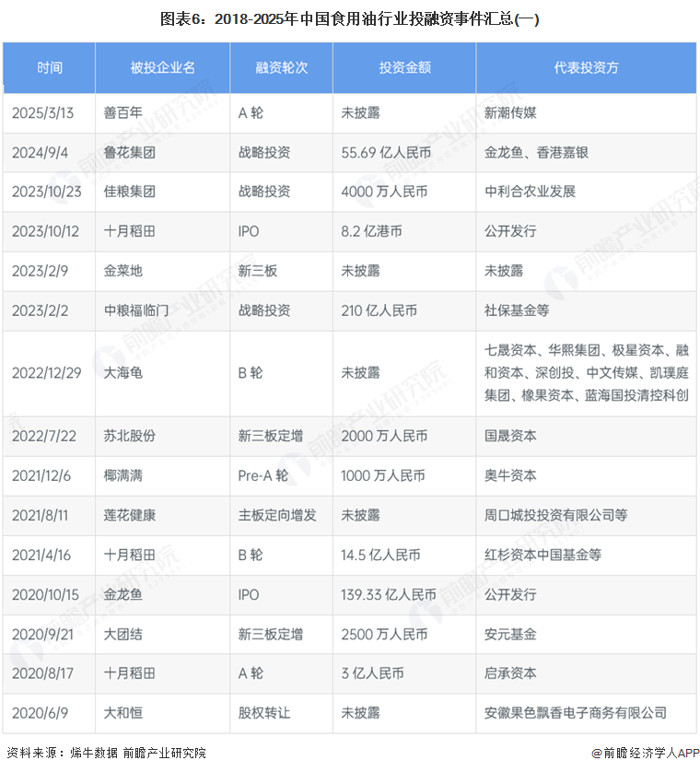Click investor 红杉资本中国基金等

point(542,556)
